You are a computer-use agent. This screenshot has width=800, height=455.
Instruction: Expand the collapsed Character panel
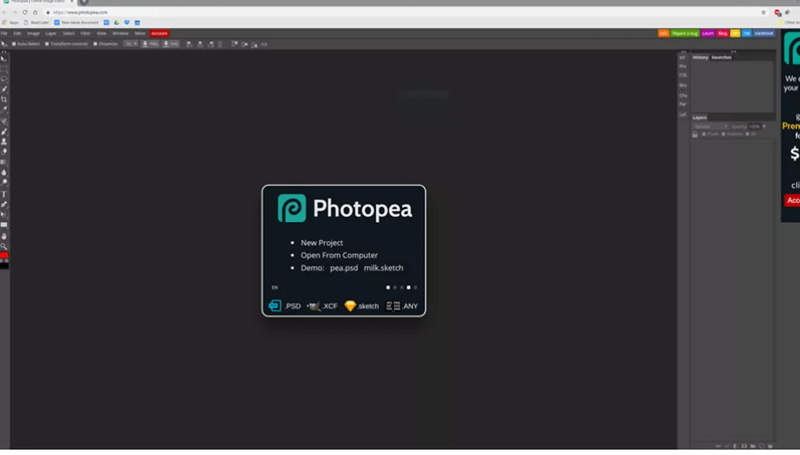click(x=683, y=95)
